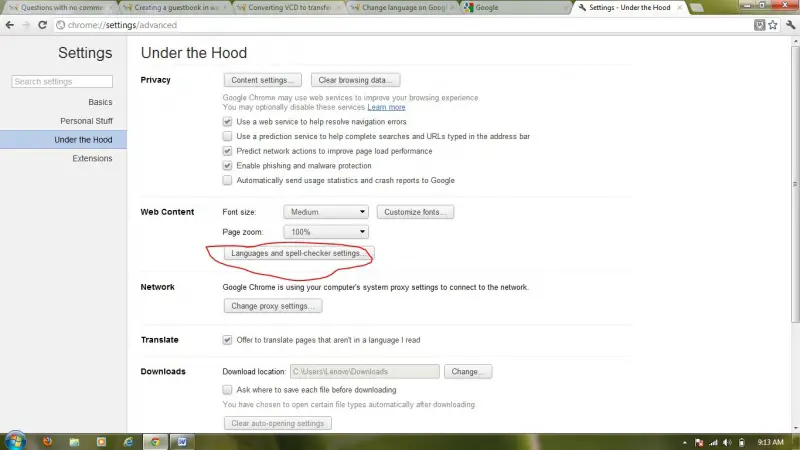The height and width of the screenshot is (450, 800).
Task: Click the address bar page-info icon
Action: [60, 25]
